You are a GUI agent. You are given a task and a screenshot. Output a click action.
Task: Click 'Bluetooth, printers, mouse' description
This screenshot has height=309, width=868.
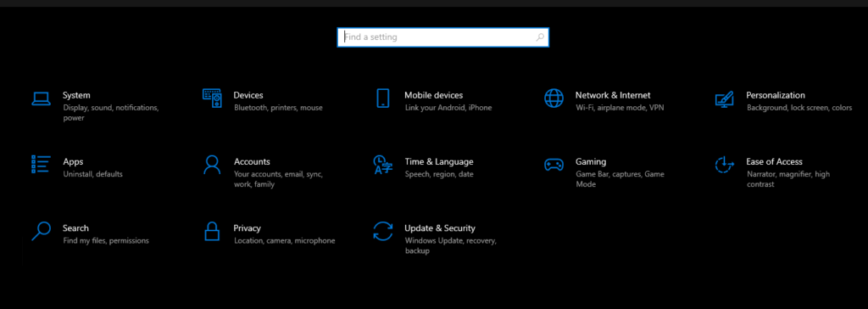[278, 108]
